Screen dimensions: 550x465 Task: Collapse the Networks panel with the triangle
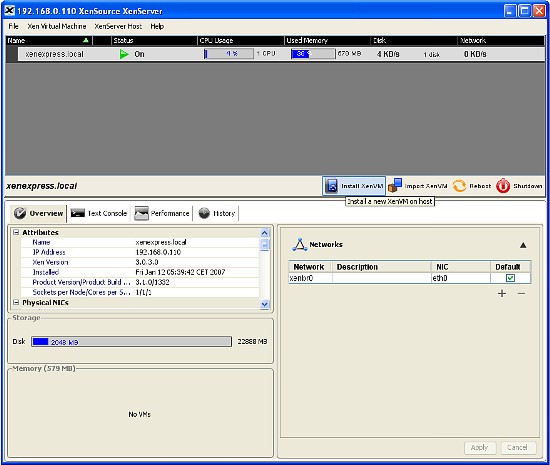click(x=523, y=245)
